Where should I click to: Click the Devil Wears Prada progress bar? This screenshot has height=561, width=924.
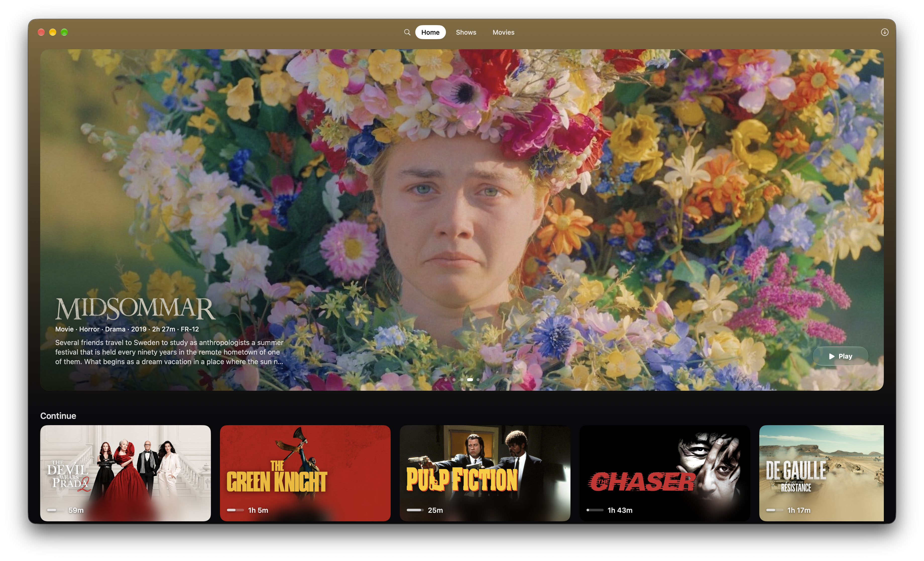(x=55, y=510)
